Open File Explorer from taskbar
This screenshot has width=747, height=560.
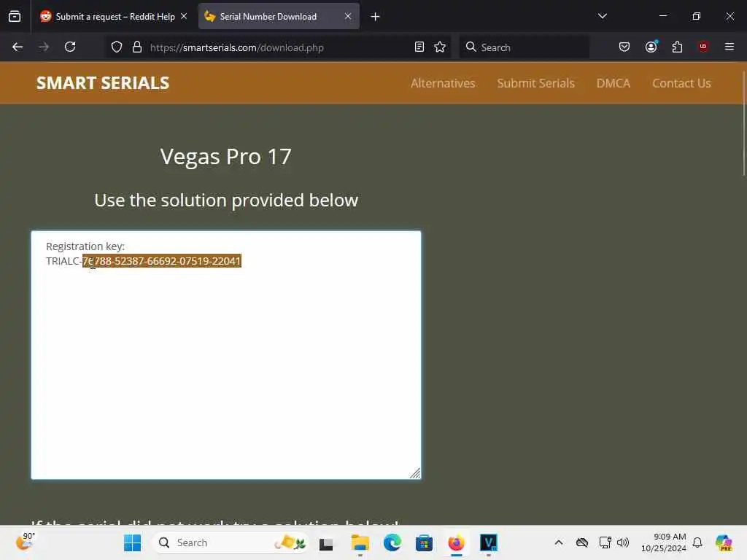(x=360, y=542)
